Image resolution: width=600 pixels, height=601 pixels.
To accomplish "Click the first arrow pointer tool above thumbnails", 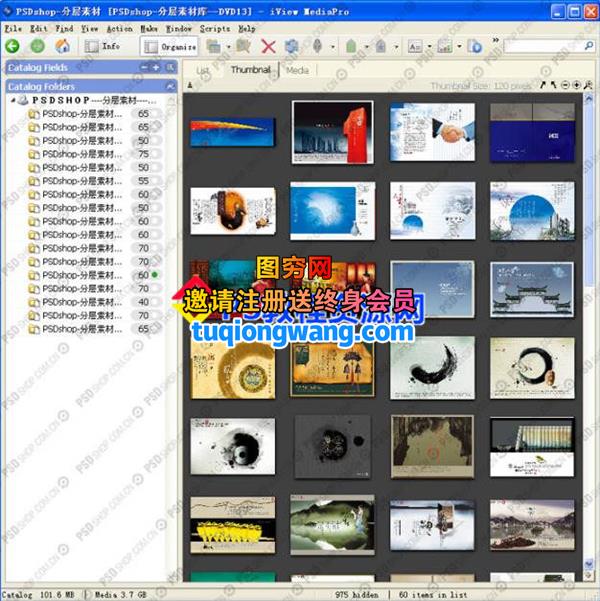I will tap(542, 85).
